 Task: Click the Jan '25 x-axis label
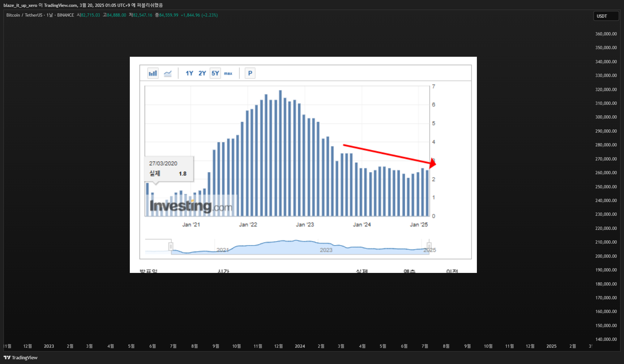tap(419, 224)
